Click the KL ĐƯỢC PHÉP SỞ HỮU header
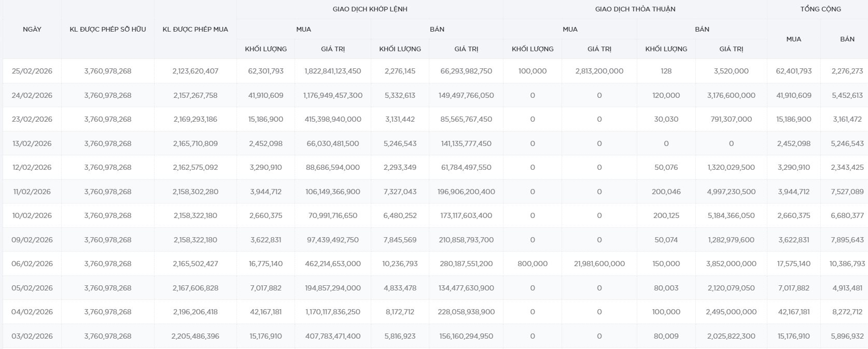Screen dimensions: 868x349 coord(108,30)
